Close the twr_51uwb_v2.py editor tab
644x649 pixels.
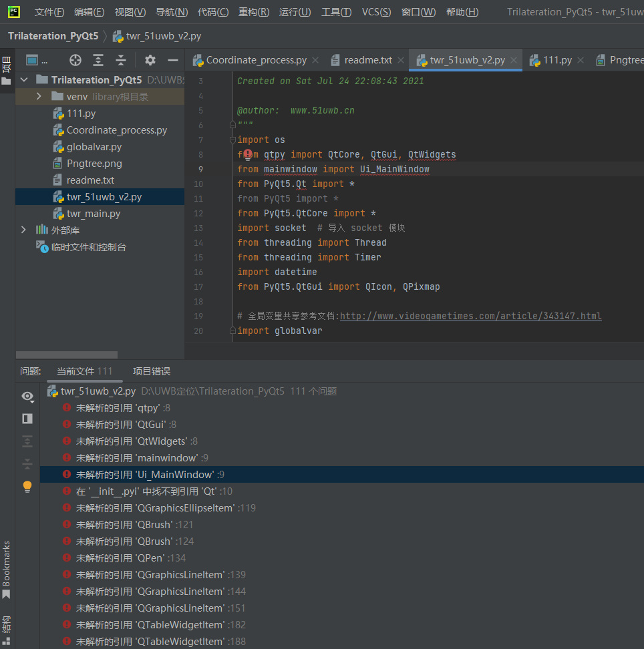point(514,60)
